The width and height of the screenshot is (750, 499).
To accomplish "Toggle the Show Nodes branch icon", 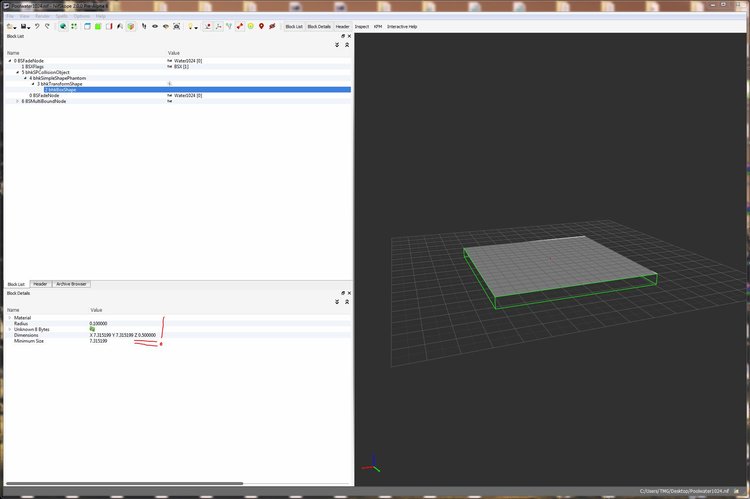I will 229,26.
